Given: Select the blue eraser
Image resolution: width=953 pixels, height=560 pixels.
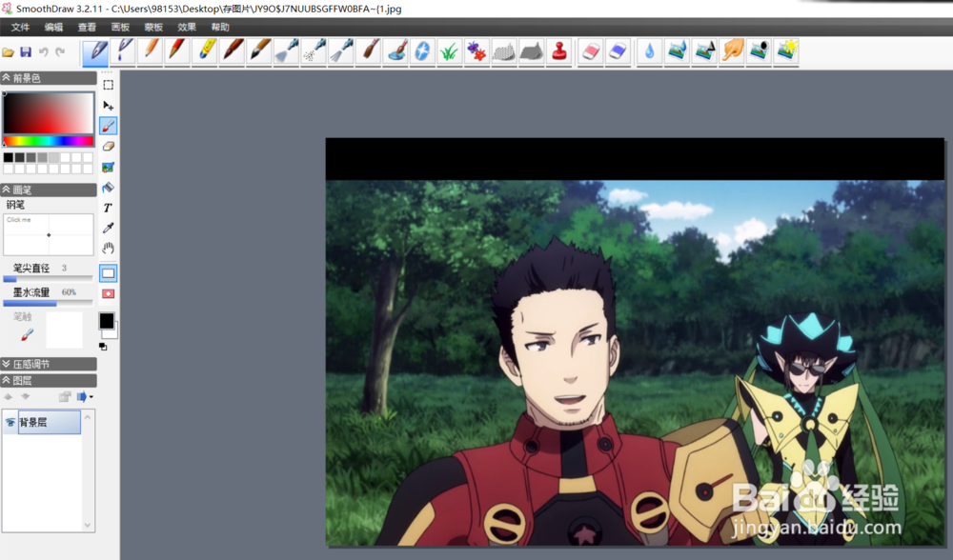Looking at the screenshot, I should [x=618, y=51].
